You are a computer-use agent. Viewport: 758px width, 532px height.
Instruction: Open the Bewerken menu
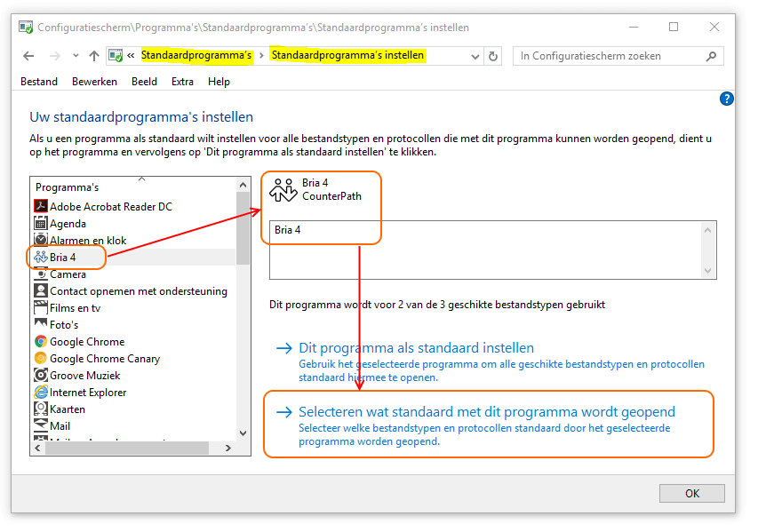95,82
